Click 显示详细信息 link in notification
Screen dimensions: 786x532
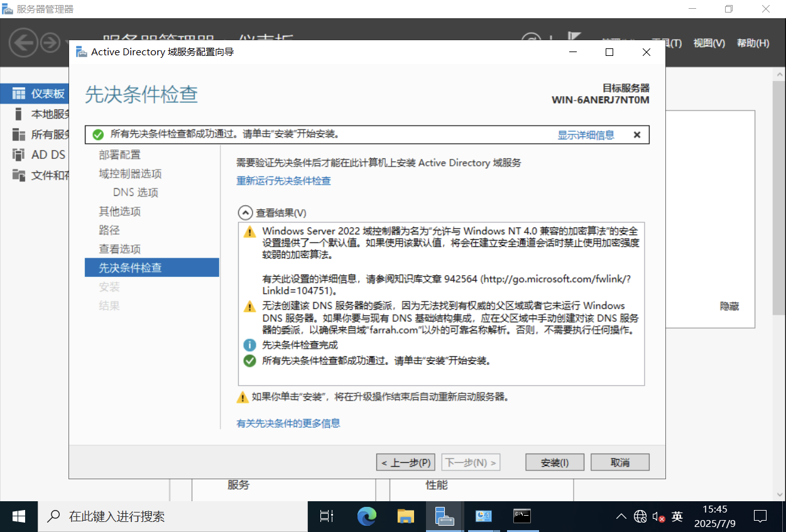coord(586,134)
